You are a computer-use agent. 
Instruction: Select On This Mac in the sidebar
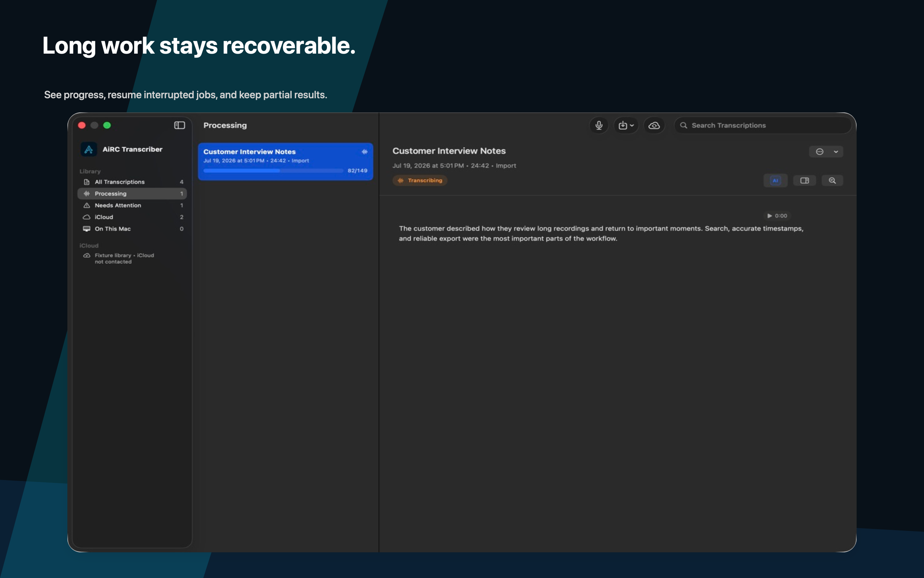click(132, 229)
